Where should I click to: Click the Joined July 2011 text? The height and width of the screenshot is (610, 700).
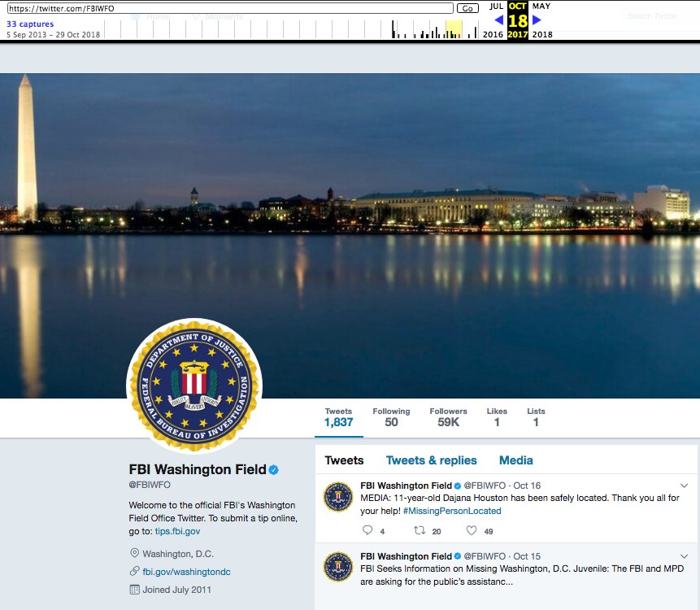click(176, 590)
